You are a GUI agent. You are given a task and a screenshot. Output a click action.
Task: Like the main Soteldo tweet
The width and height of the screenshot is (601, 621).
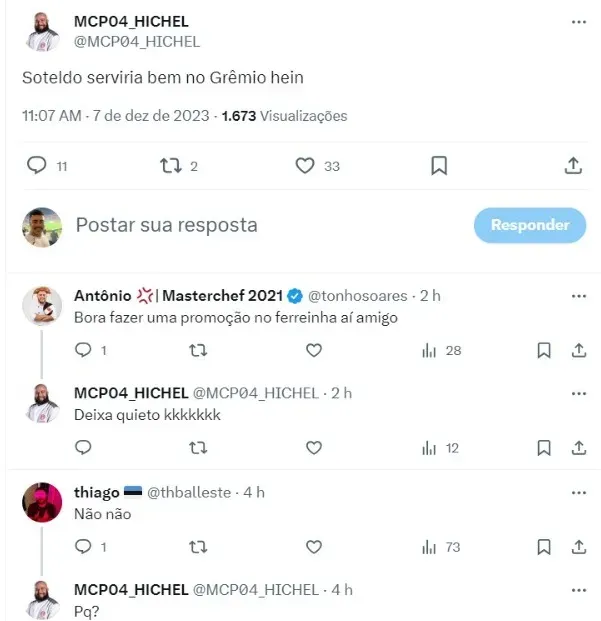click(305, 166)
